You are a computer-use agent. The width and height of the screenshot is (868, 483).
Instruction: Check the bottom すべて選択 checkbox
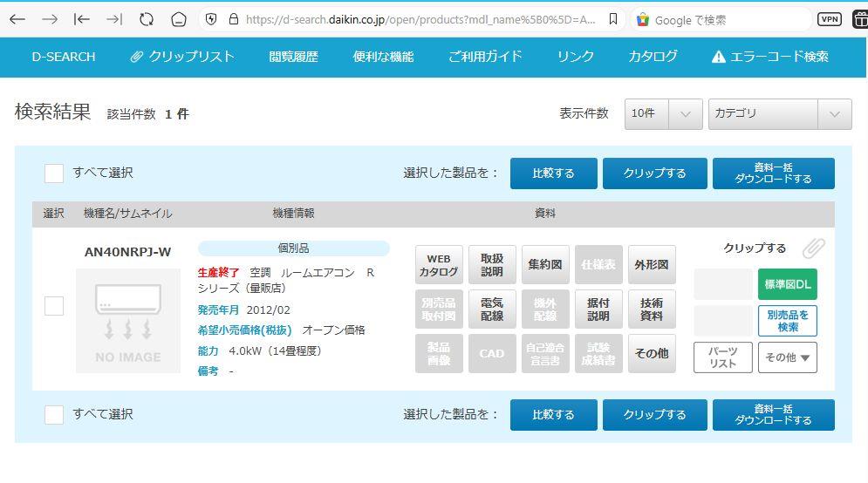(54, 414)
